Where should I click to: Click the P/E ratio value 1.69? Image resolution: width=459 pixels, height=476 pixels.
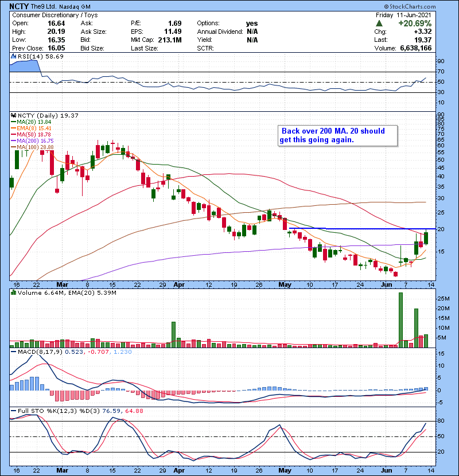(x=175, y=24)
